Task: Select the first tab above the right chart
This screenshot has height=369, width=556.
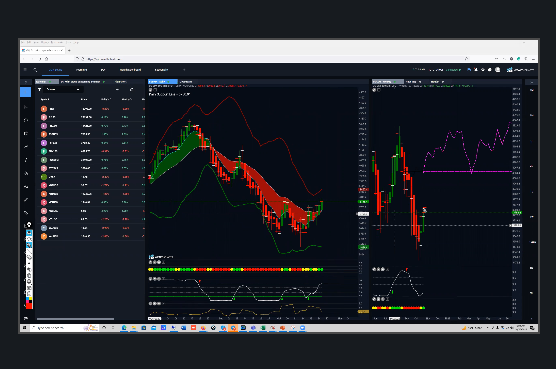Action: pos(388,82)
